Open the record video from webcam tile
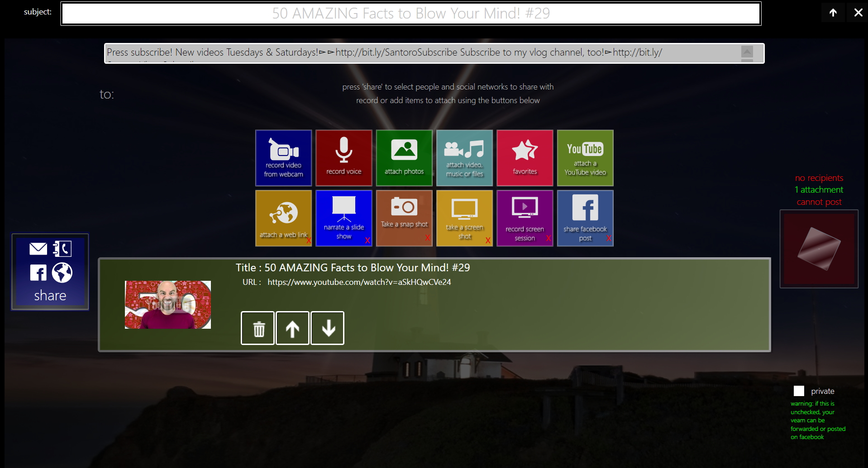This screenshot has width=868, height=468. (x=283, y=158)
